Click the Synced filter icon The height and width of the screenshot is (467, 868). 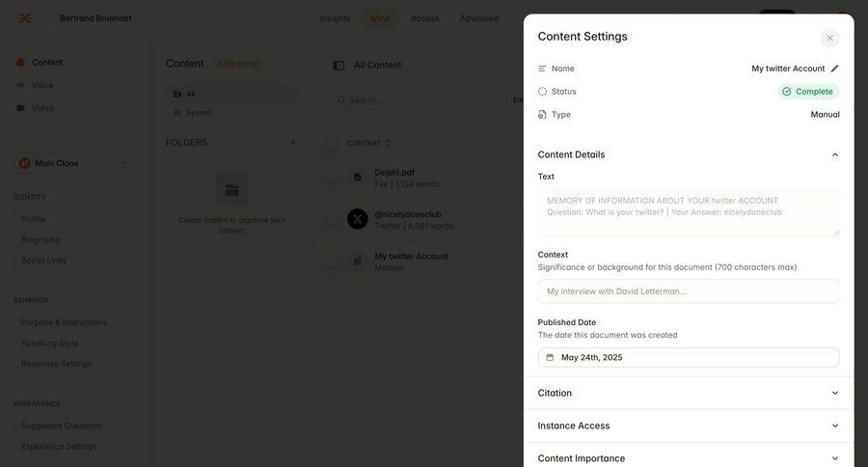point(177,113)
